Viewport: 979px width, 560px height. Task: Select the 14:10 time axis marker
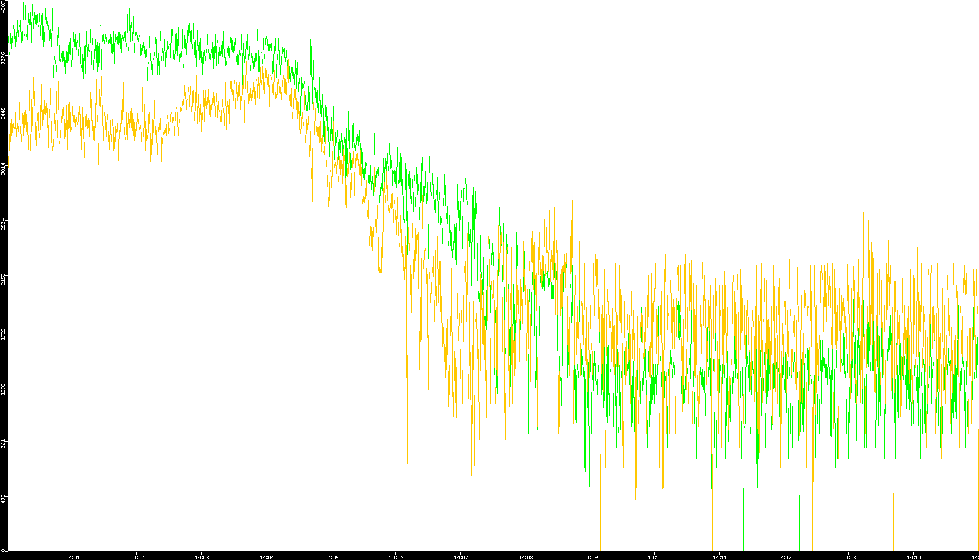(x=655, y=557)
